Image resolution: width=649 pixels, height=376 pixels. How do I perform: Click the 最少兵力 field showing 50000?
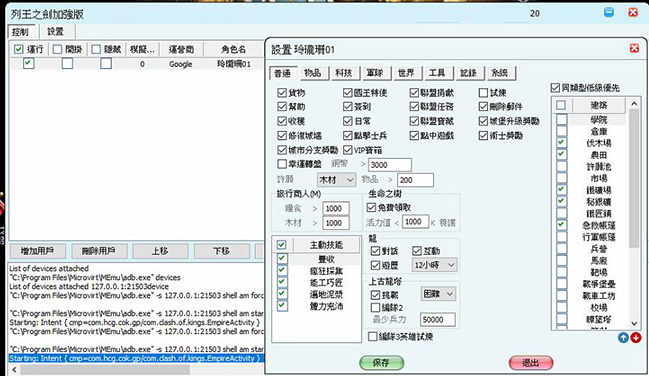coord(437,320)
